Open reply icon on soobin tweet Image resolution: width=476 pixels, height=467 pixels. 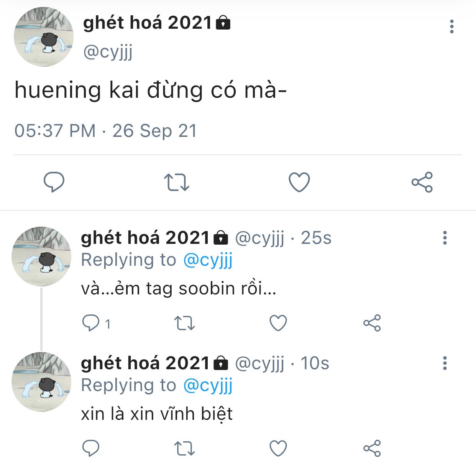pos(91,323)
